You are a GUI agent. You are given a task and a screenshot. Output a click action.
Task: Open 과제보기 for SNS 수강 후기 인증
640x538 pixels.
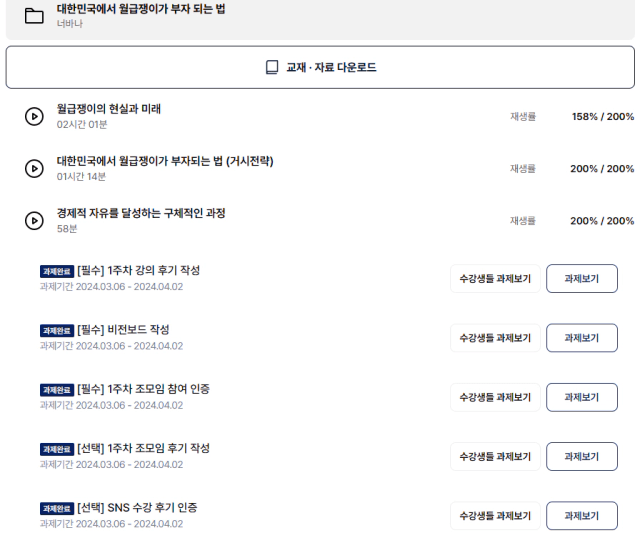pyautogui.click(x=582, y=516)
